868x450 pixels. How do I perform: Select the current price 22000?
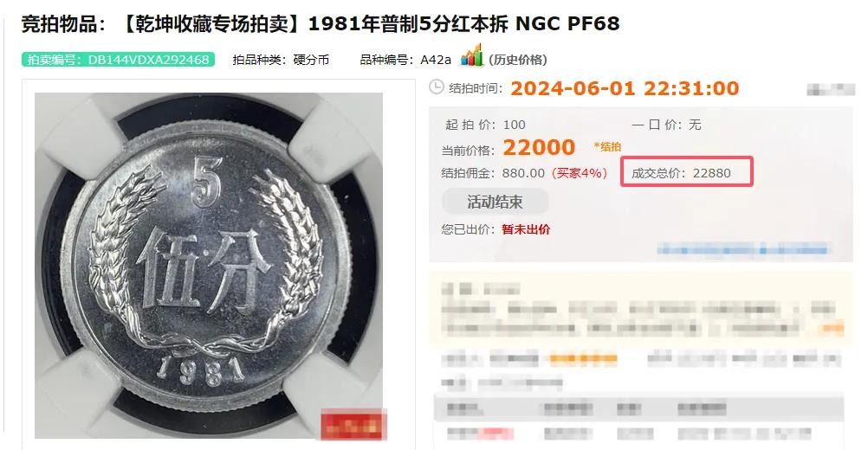(x=539, y=147)
